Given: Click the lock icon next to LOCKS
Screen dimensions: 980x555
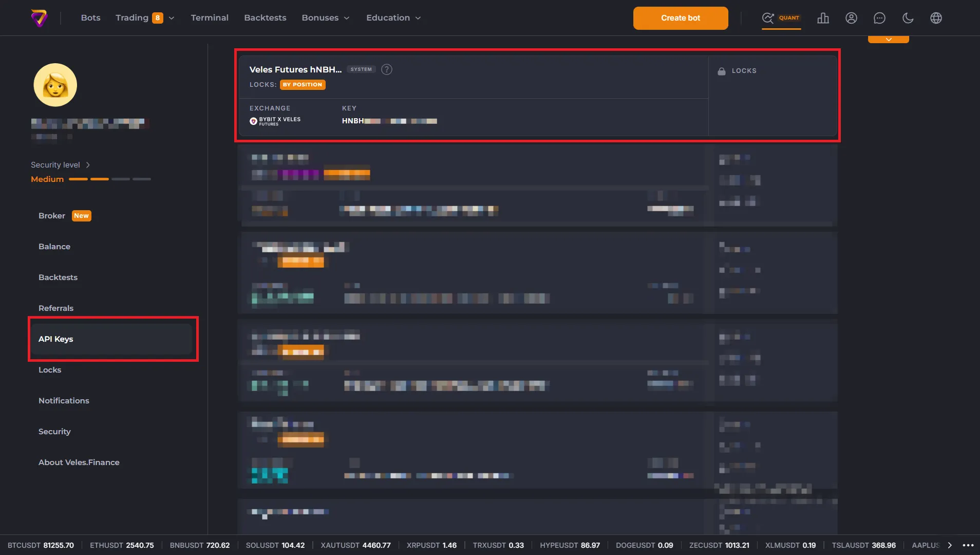Looking at the screenshot, I should click(x=722, y=71).
